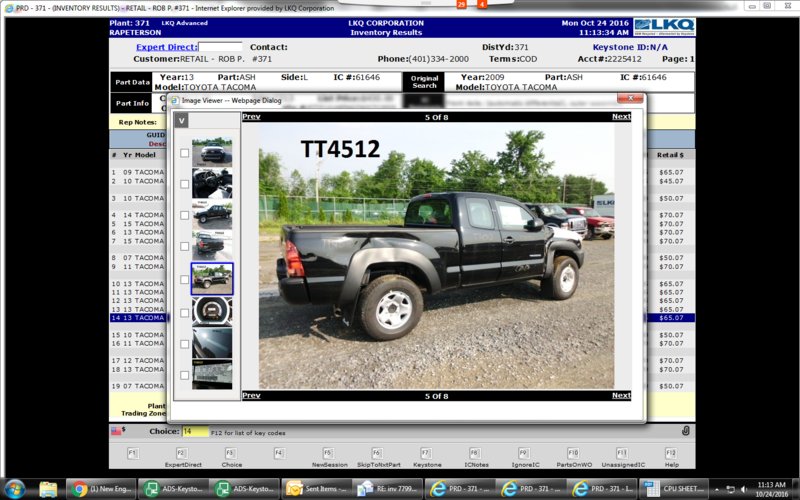Click the bottom Next link in Image Viewer

621,395
